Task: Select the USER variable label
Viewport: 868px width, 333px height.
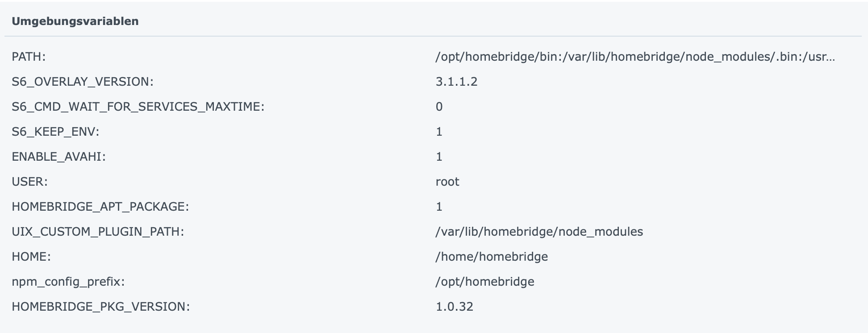Action: coord(29,182)
